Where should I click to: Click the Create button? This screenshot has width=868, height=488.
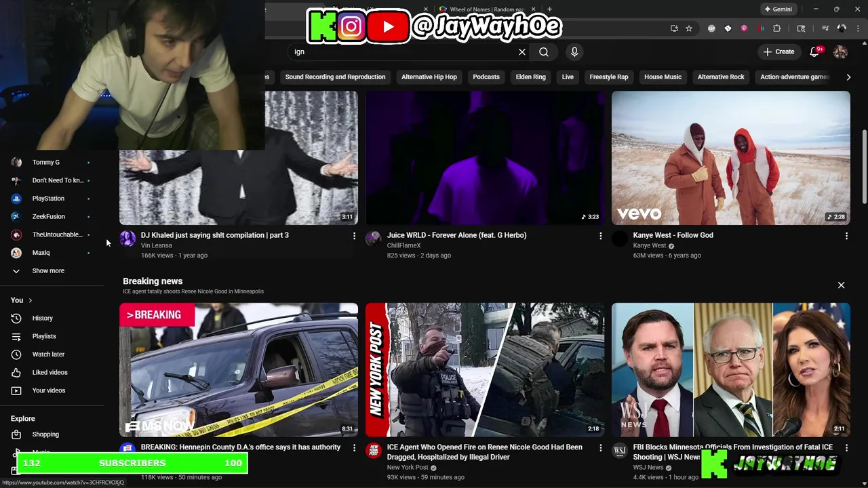pyautogui.click(x=778, y=52)
